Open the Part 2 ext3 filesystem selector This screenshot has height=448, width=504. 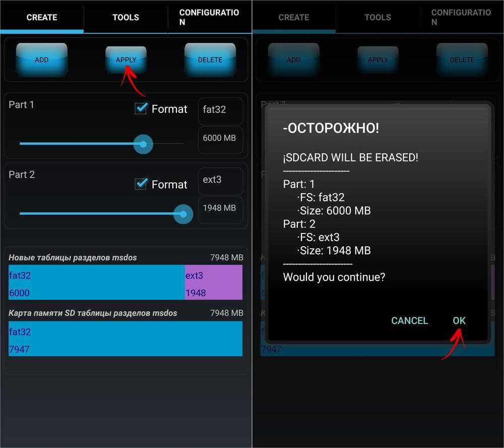221,181
